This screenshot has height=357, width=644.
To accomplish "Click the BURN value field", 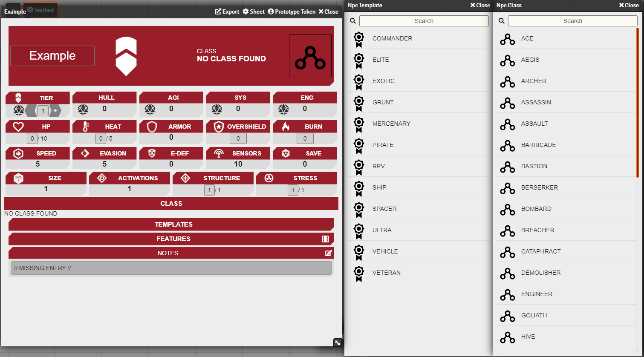I will coord(305,138).
